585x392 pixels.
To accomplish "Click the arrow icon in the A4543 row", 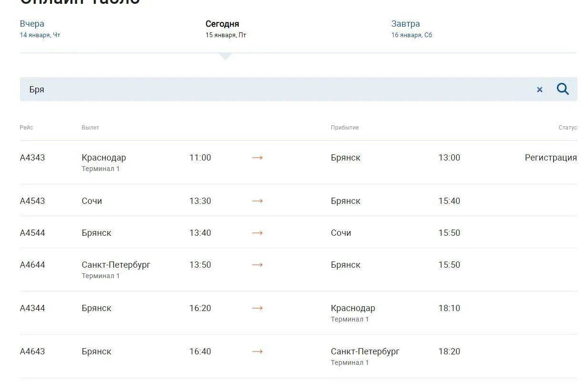I will (257, 201).
